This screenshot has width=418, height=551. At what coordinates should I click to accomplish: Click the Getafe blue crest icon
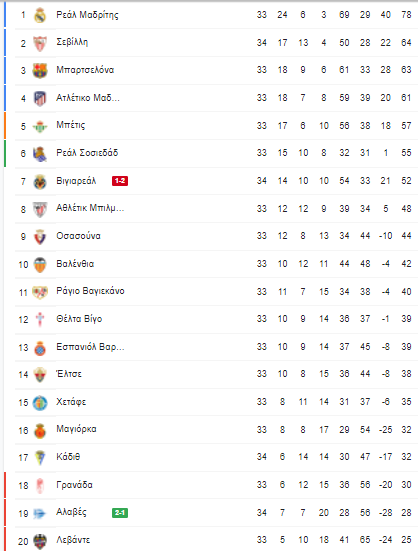click(x=40, y=403)
